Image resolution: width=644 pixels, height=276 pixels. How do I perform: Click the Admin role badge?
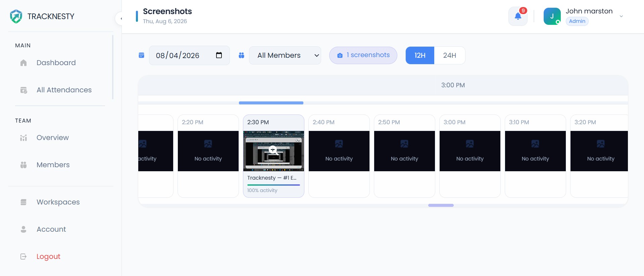[577, 21]
